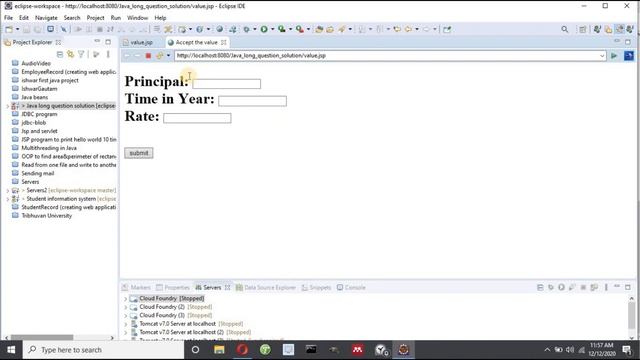Minimize the Project Explorer panel
Screen dimensions: 640x360
coord(97,42)
